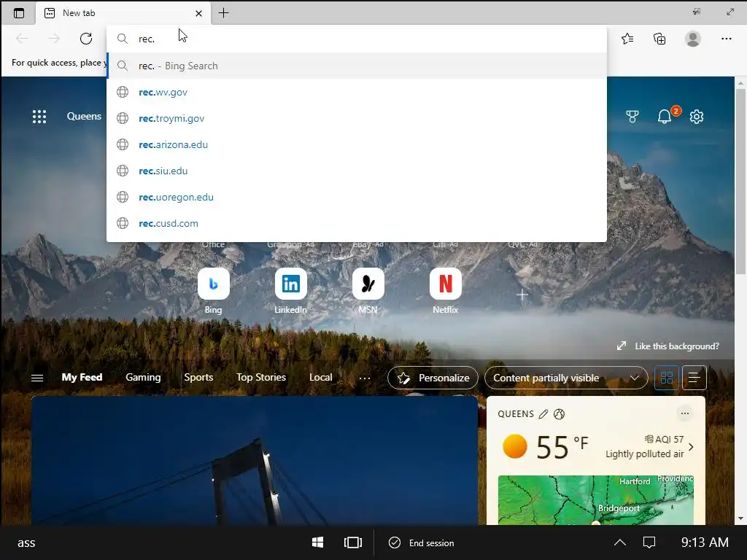Open the Action Center notification icon
This screenshot has height=560, width=747.
tap(649, 542)
